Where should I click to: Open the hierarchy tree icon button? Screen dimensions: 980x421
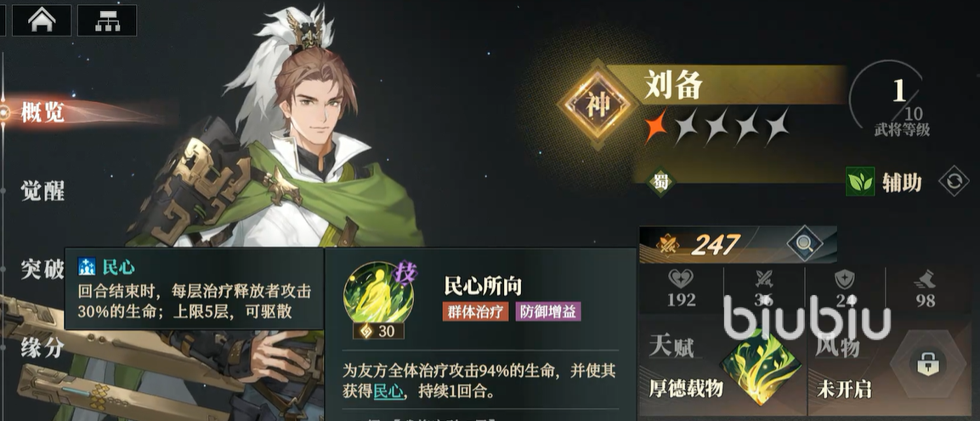[x=107, y=20]
